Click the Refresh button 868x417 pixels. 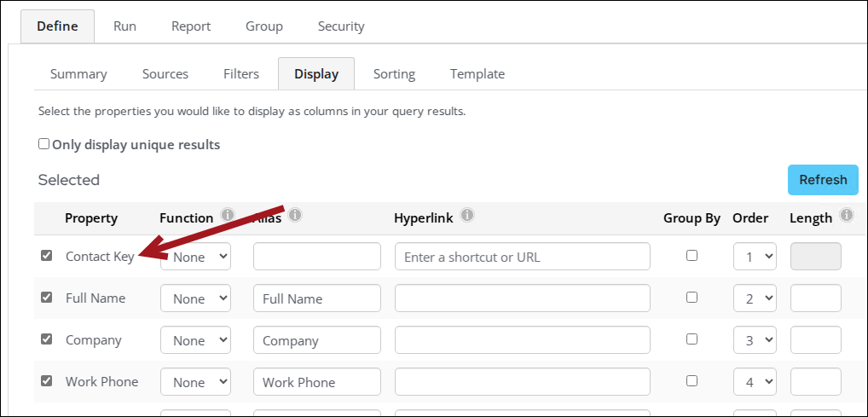[x=823, y=180]
